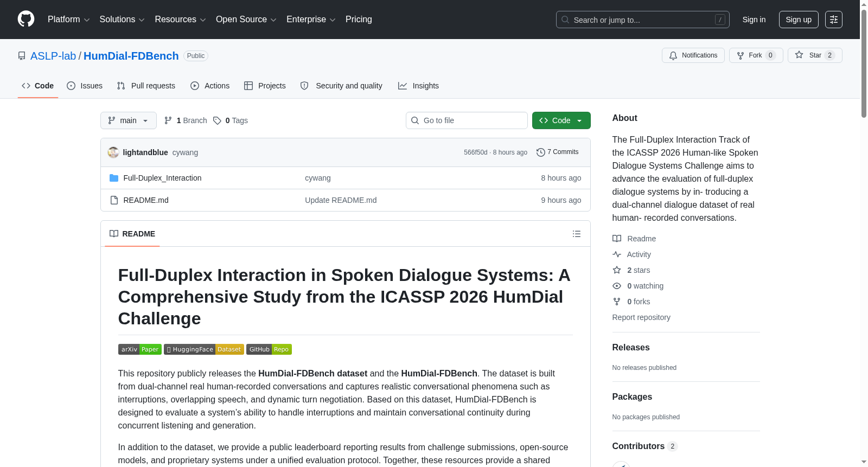Select the Code repository tab
The width and height of the screenshot is (868, 467).
38,86
